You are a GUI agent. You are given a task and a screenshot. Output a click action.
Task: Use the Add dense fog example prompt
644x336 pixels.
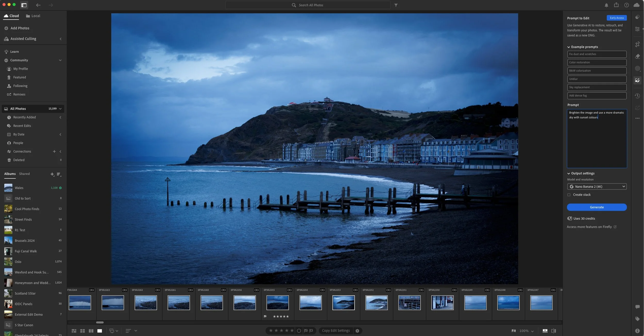(x=597, y=95)
